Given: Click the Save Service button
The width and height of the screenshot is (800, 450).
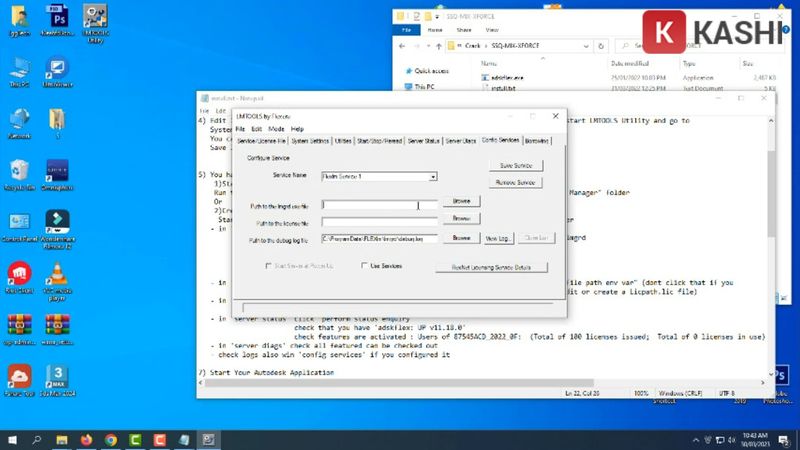Looking at the screenshot, I should [x=516, y=165].
